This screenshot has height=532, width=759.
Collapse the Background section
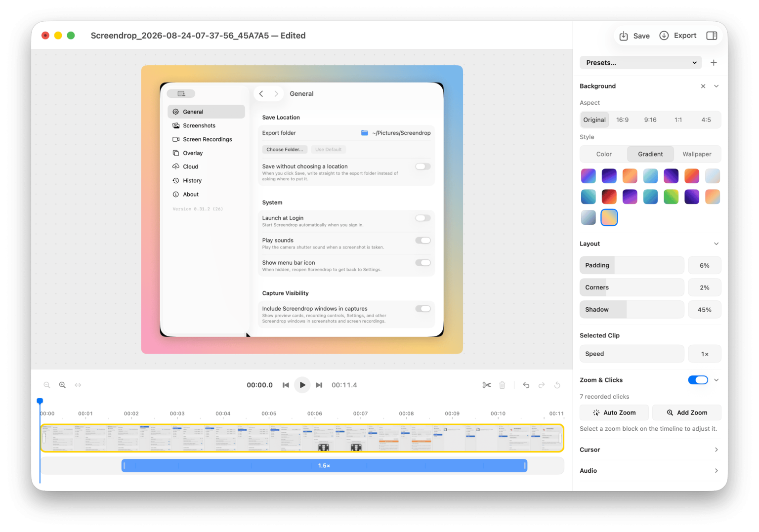[717, 86]
